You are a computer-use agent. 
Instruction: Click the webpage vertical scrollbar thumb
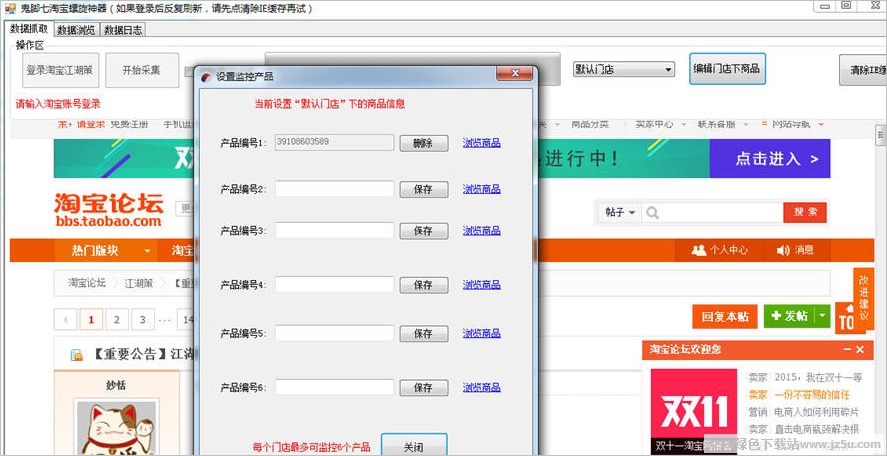coord(881,136)
